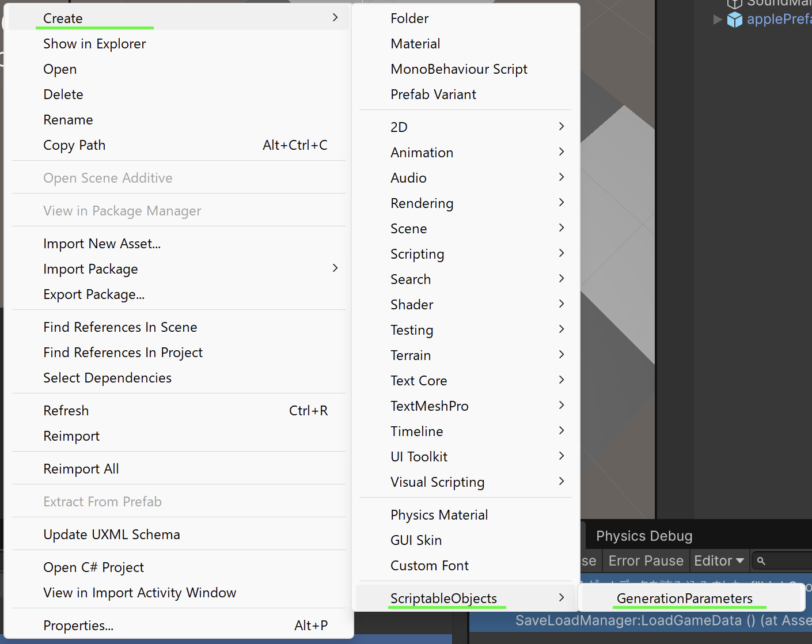Click the applePrefab cube icon
Viewport: 812px width, 644px height.
point(734,20)
